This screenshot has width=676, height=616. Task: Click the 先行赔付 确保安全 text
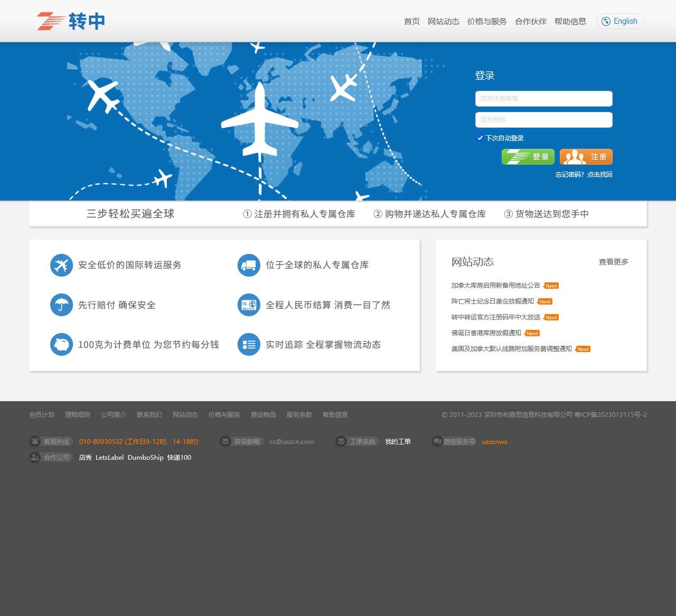click(x=117, y=305)
